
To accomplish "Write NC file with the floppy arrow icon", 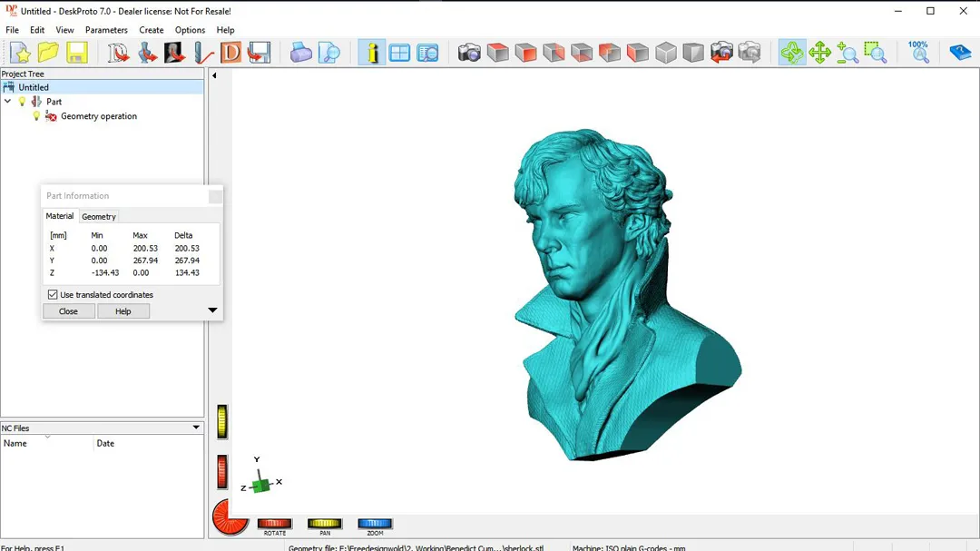I will tap(259, 53).
